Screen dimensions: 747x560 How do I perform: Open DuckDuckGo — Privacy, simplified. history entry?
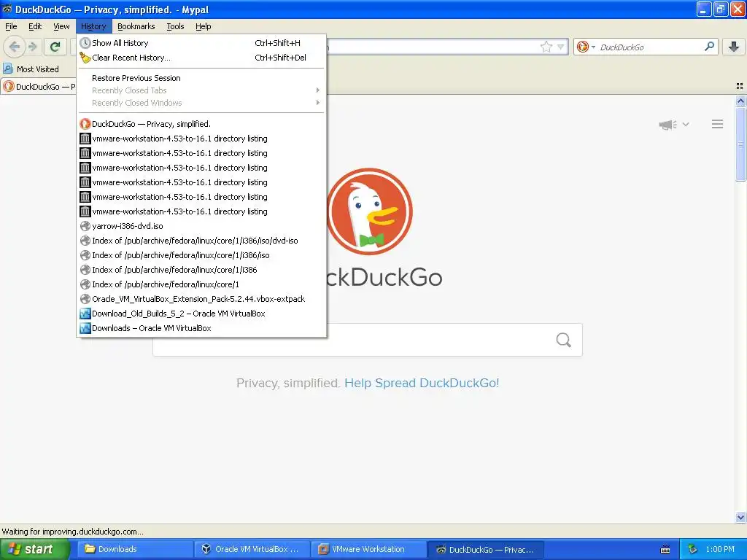201,124
